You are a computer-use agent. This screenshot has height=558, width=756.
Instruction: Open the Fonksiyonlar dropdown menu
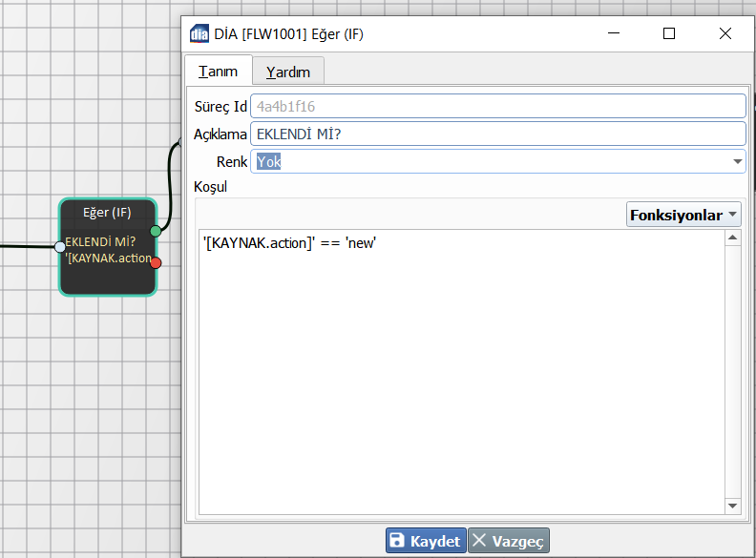[x=683, y=215]
